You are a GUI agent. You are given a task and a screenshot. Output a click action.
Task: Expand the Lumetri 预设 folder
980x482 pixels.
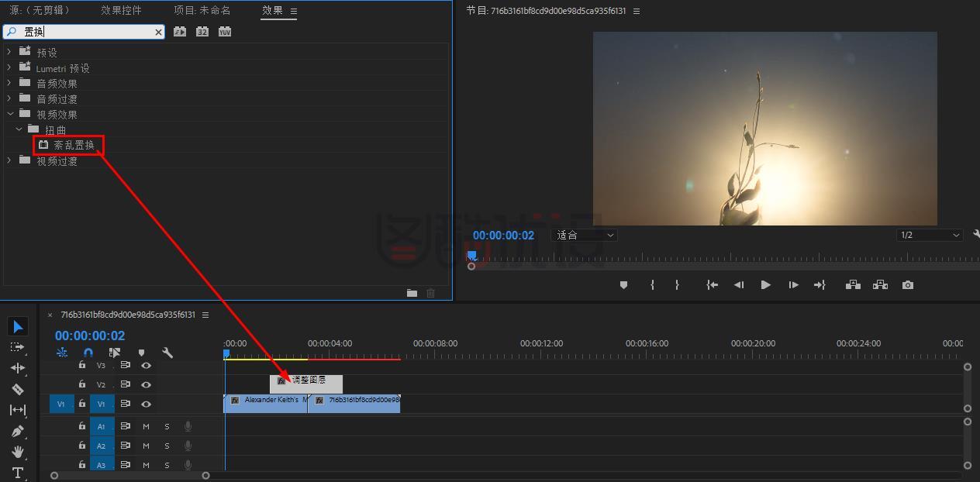click(x=9, y=67)
